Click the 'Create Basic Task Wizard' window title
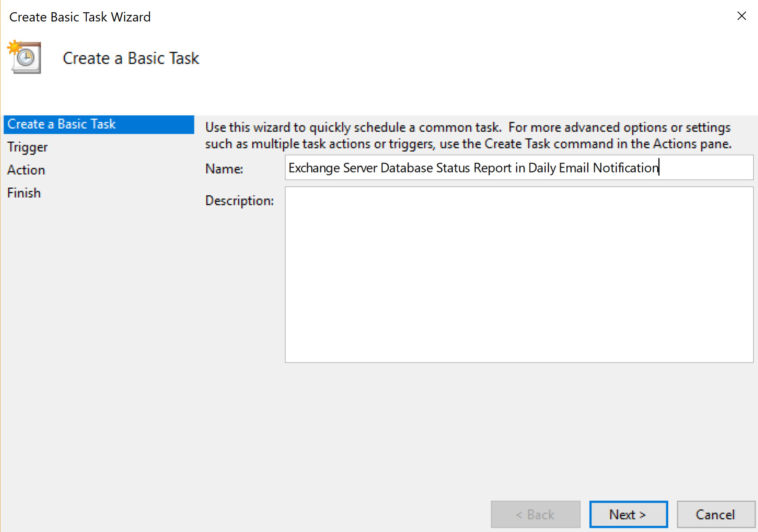The width and height of the screenshot is (758, 532). coord(80,17)
